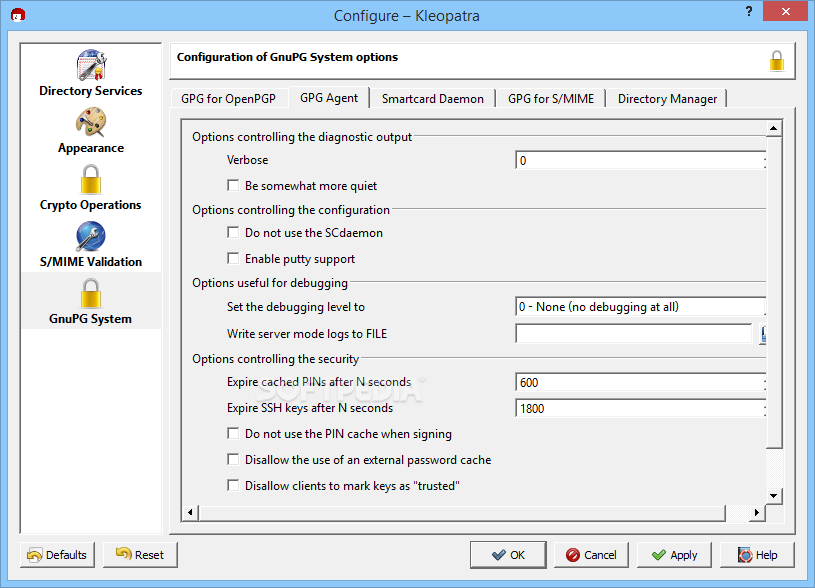Open the S/MIME Validation page
The image size is (815, 588).
(91, 244)
